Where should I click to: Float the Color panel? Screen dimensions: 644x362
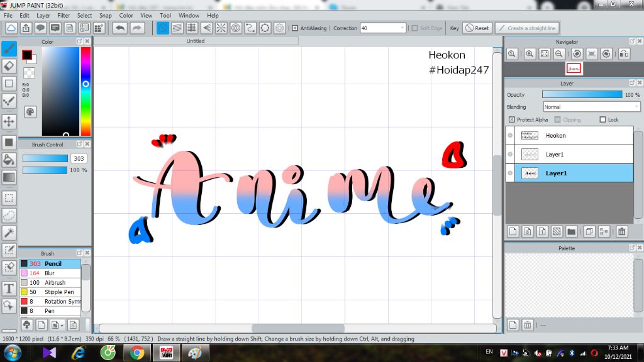(80, 41)
